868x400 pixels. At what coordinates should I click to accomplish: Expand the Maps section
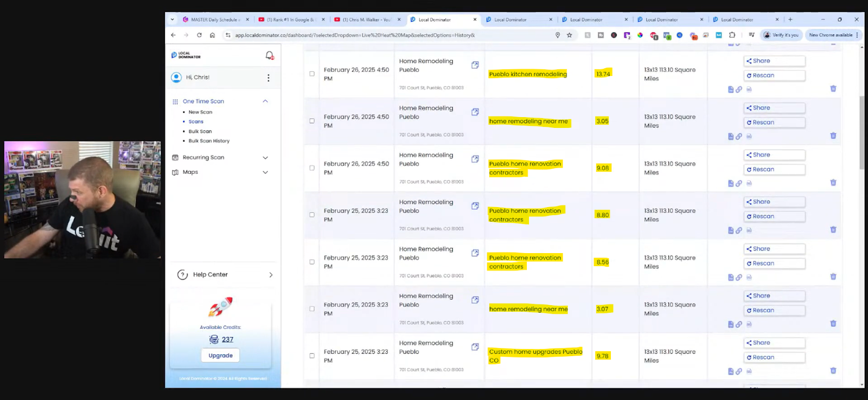pos(265,172)
